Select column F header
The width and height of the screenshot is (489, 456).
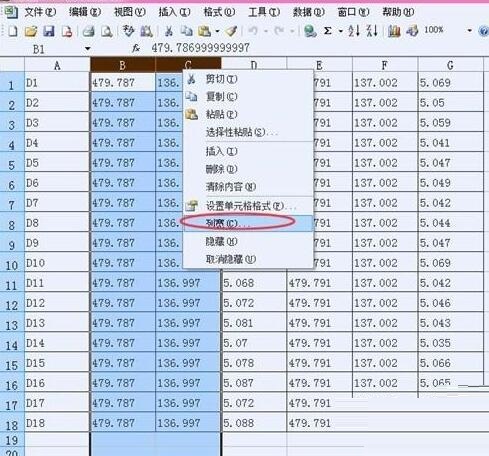click(x=384, y=65)
